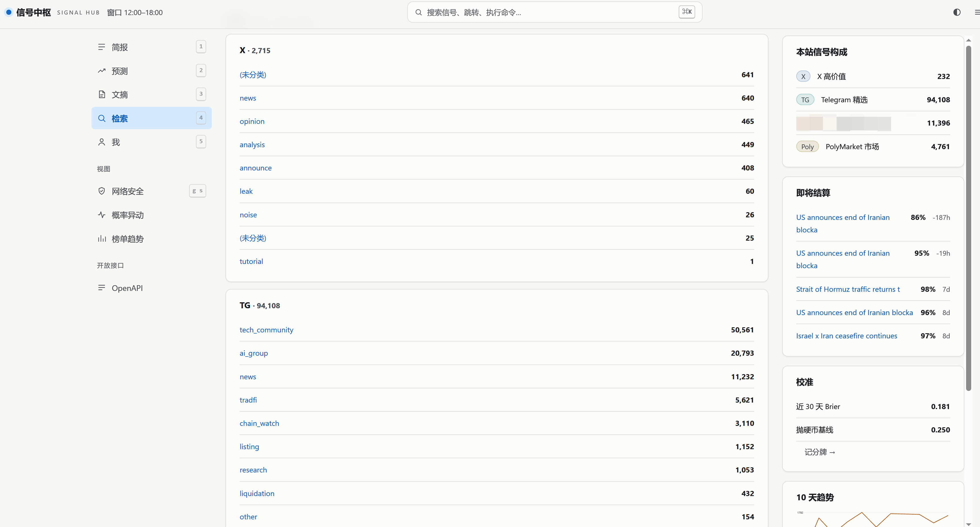Open the listing TG link

pos(249,447)
